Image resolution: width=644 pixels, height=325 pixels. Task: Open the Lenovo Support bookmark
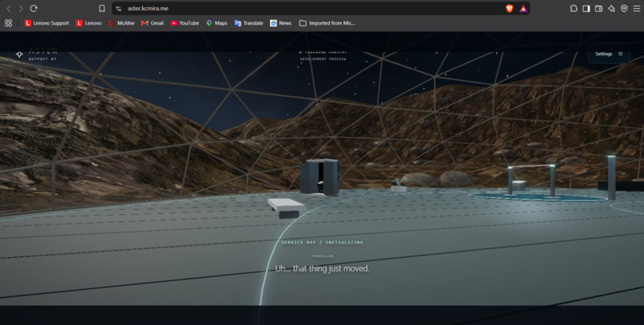(x=47, y=23)
